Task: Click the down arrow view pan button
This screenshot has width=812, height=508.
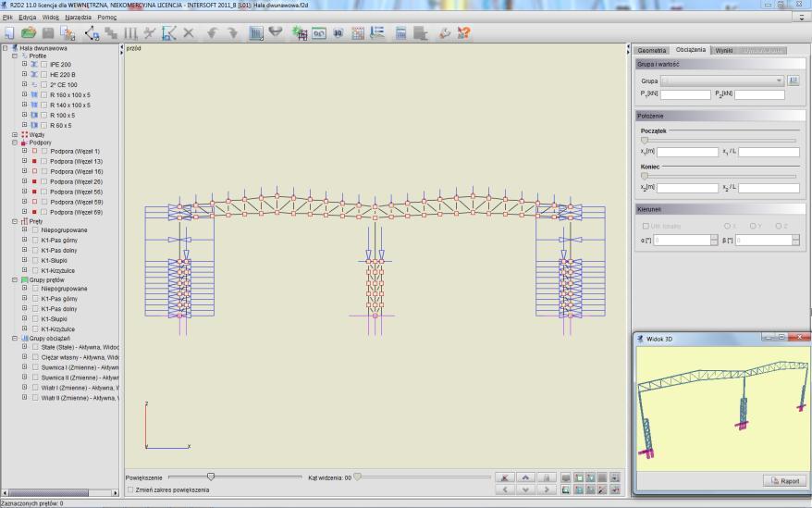Action: click(525, 489)
